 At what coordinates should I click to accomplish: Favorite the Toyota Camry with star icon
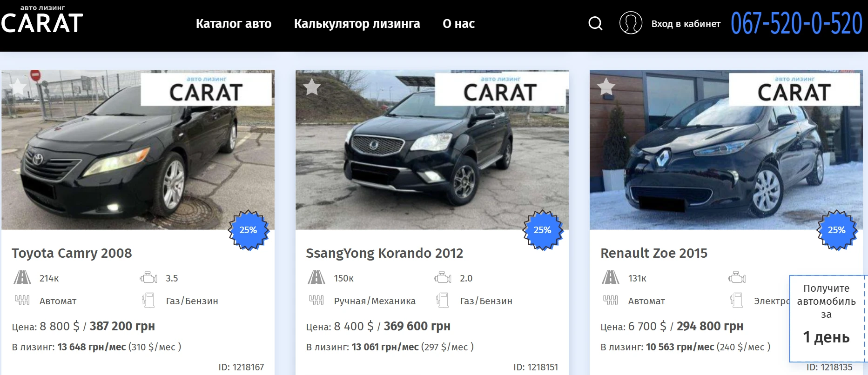pos(18,87)
